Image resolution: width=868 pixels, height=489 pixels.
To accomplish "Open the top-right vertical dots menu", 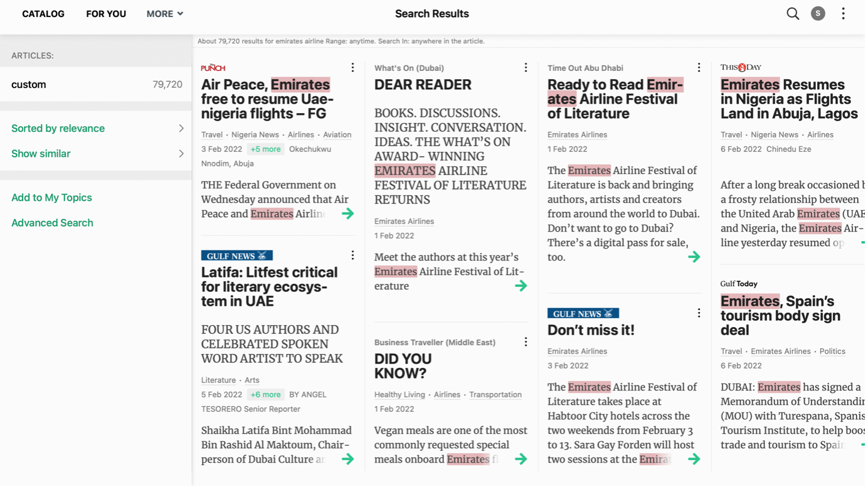I will (843, 14).
